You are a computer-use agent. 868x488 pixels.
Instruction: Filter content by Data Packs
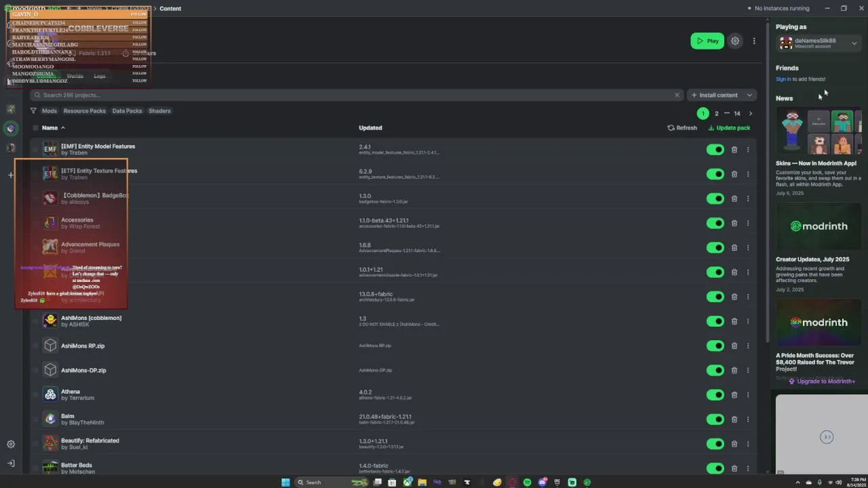pos(127,110)
